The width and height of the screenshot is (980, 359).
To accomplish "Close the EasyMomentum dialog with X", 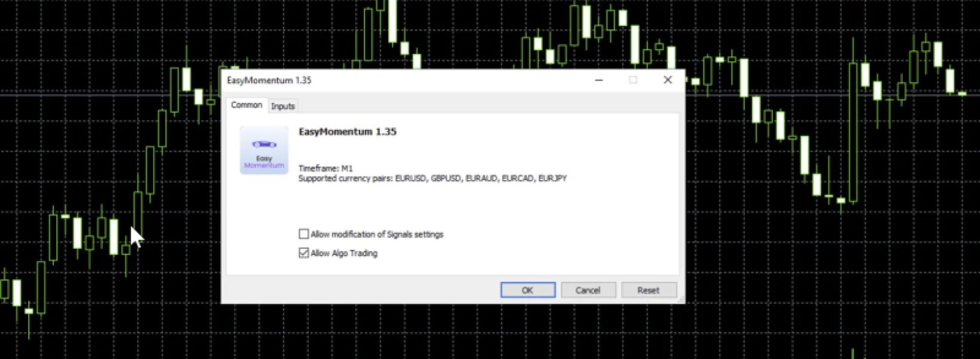I will coord(668,80).
